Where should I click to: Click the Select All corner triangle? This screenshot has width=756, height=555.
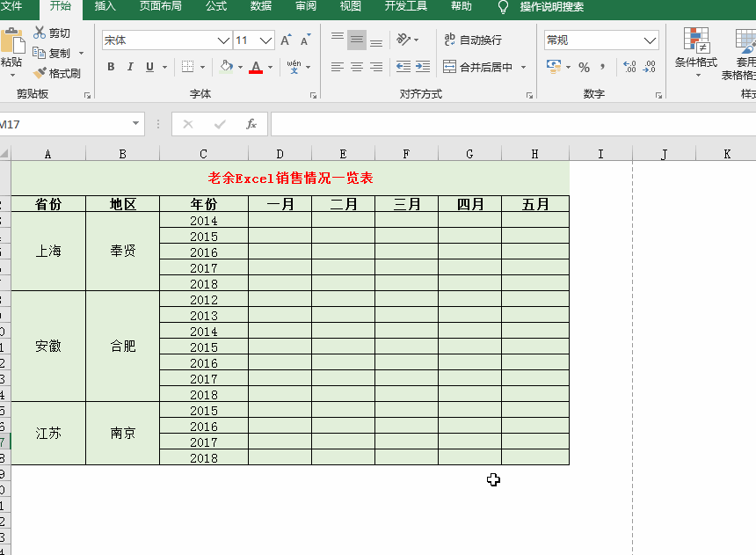tap(4, 154)
